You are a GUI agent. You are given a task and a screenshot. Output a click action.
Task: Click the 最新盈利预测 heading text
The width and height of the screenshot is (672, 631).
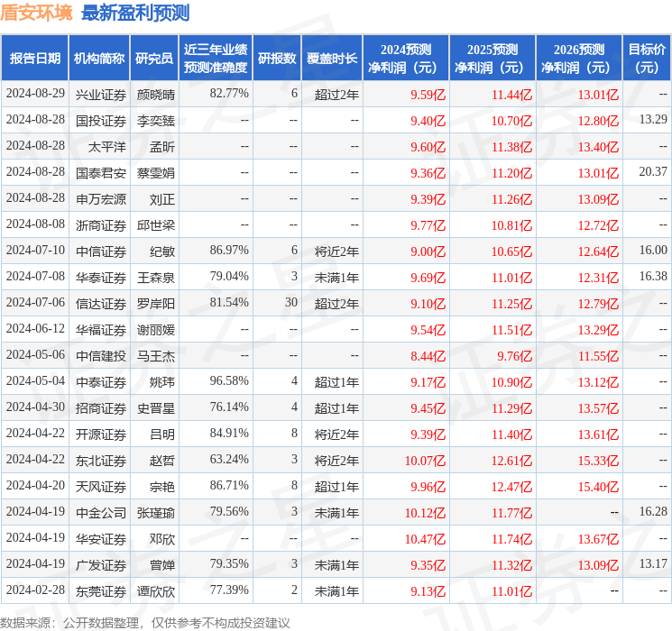pos(135,13)
